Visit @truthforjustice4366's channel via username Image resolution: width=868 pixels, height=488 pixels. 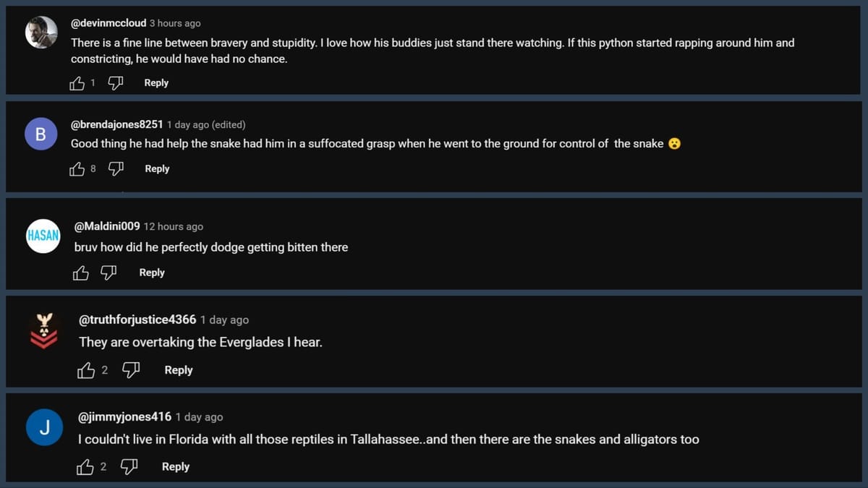[x=137, y=320]
